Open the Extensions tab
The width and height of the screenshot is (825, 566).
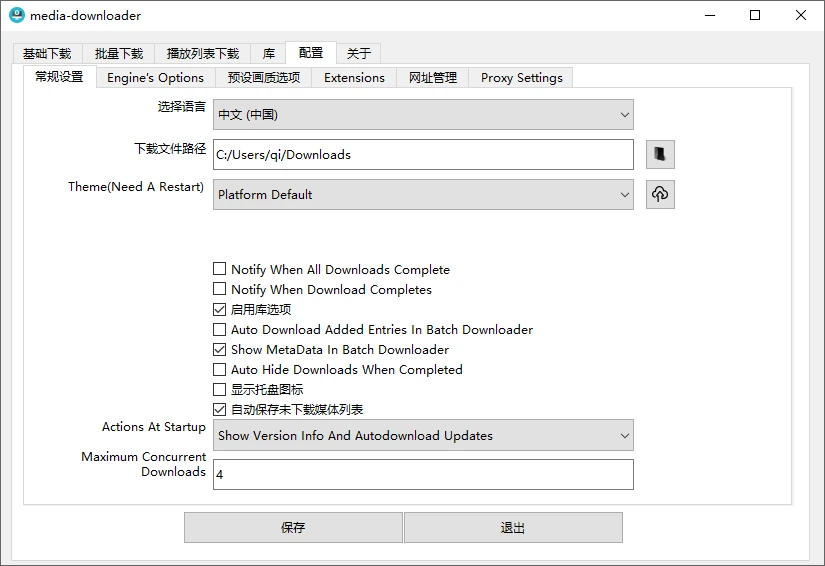coord(354,77)
